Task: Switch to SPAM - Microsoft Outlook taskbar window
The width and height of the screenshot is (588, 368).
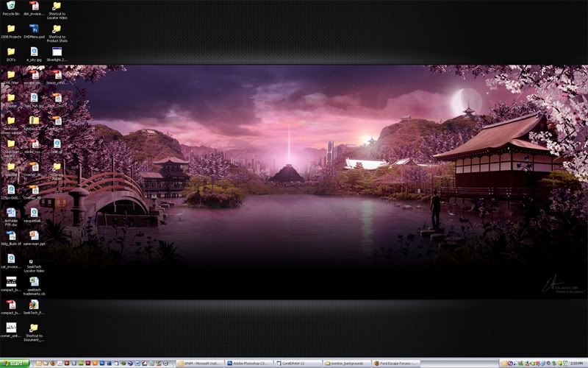Action: click(x=200, y=364)
